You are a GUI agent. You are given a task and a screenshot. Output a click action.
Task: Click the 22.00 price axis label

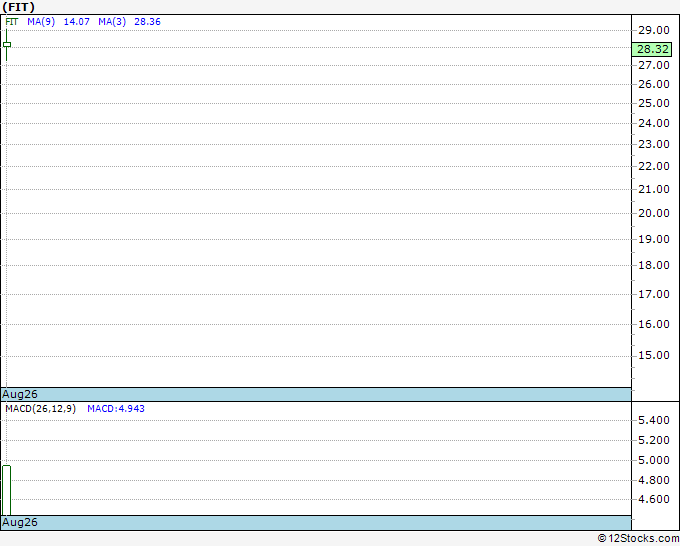pyautogui.click(x=654, y=166)
